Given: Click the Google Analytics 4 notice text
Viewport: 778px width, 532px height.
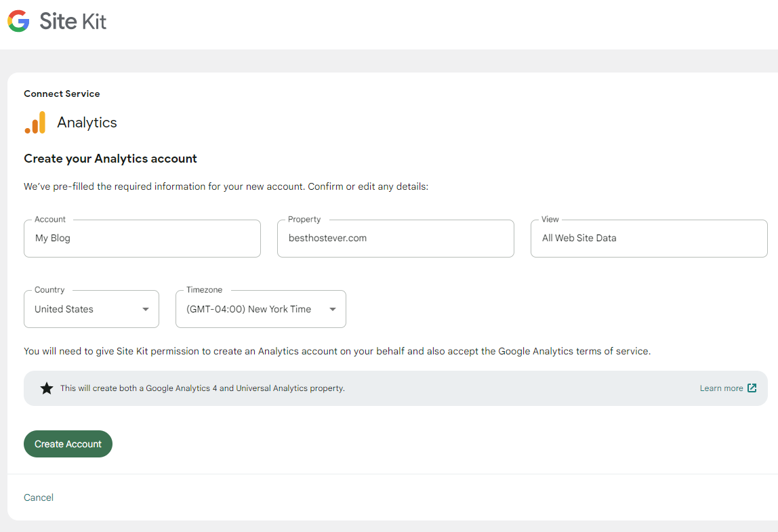Looking at the screenshot, I should click(203, 388).
